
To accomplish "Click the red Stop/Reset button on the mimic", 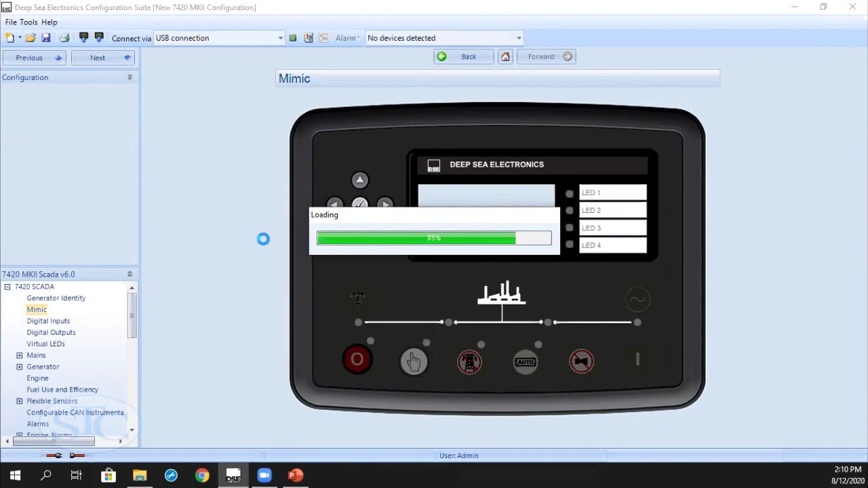I will click(357, 359).
